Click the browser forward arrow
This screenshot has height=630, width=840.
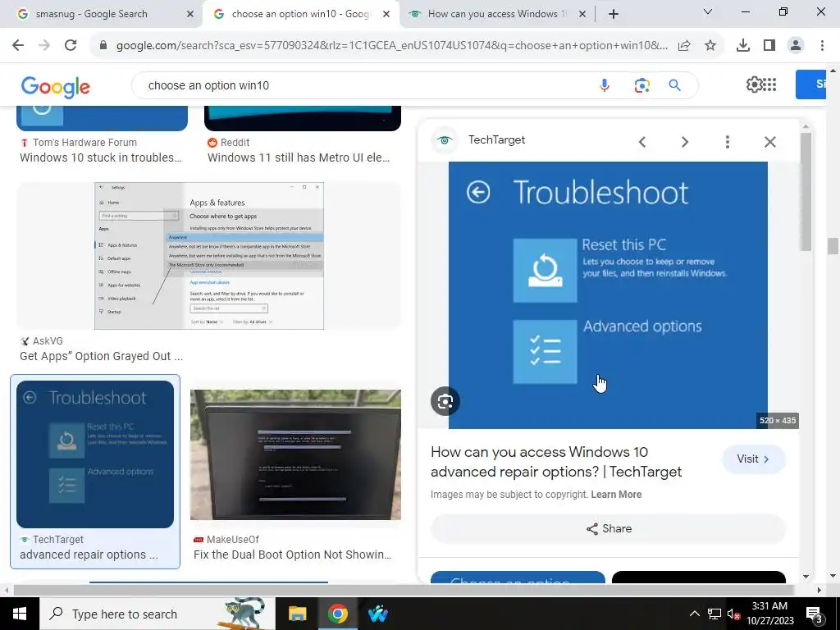[x=44, y=46]
